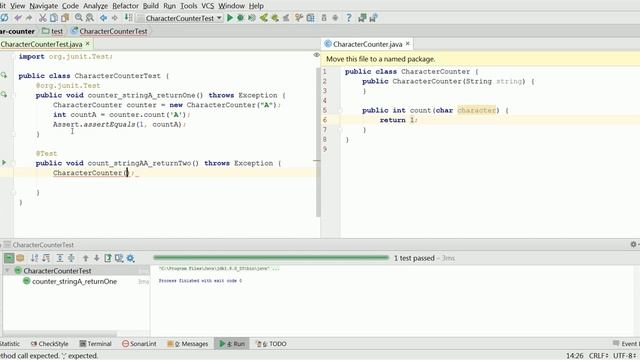Navigate Forward with the right arrow icon
The width and height of the screenshot is (640, 360).
[x=115, y=18]
